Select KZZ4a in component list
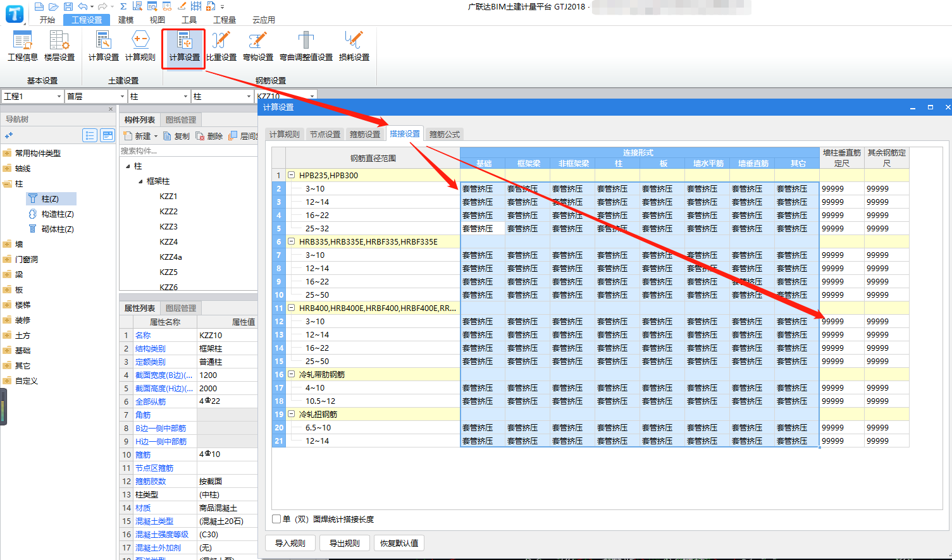This screenshot has height=560, width=952. click(171, 257)
